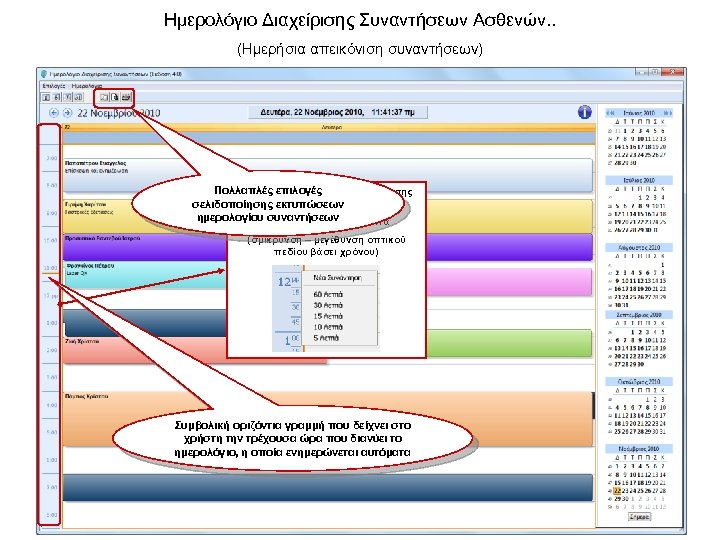720x540 pixels.
Task: Go to previous day with the back arrow
Action: pos(54,113)
